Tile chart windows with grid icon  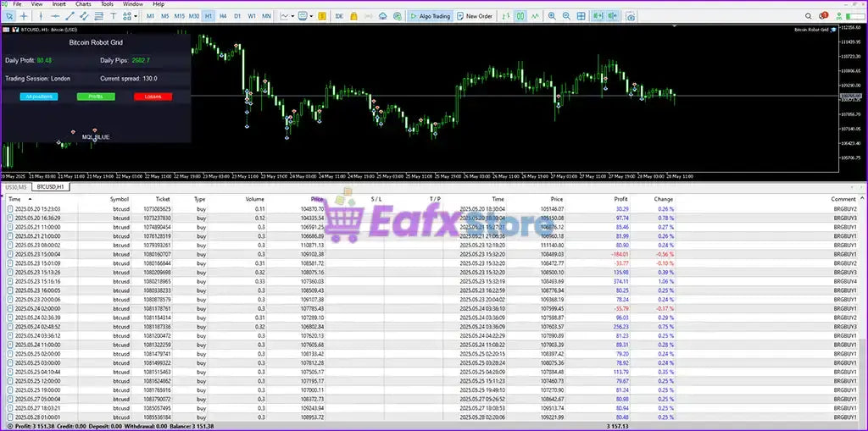click(x=581, y=16)
